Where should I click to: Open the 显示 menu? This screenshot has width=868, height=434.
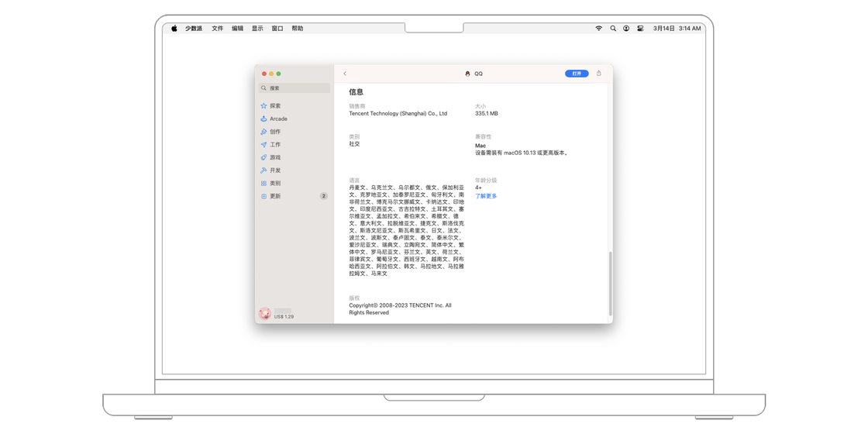coord(257,28)
